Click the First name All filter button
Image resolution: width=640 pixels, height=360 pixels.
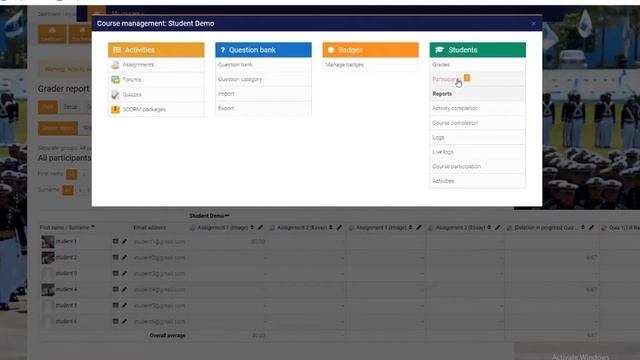point(71,174)
